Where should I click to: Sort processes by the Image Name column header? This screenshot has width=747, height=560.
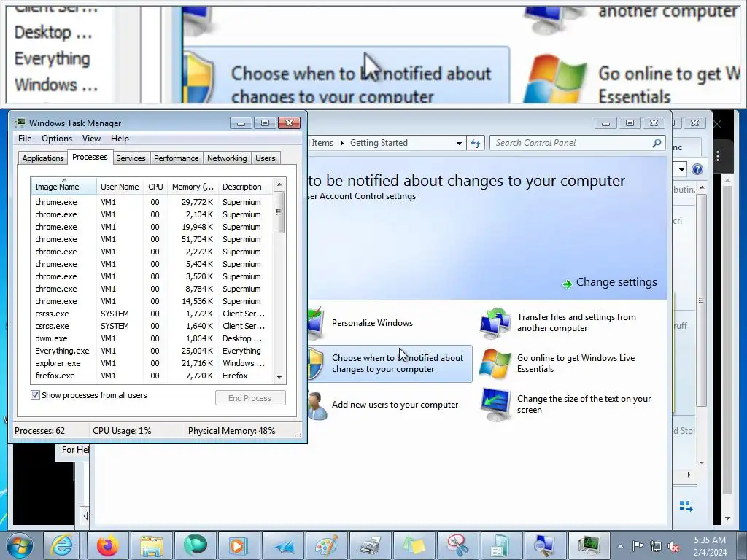[x=63, y=186]
